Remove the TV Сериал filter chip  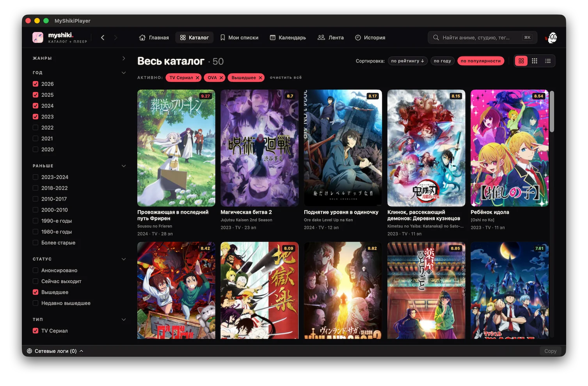coord(197,78)
